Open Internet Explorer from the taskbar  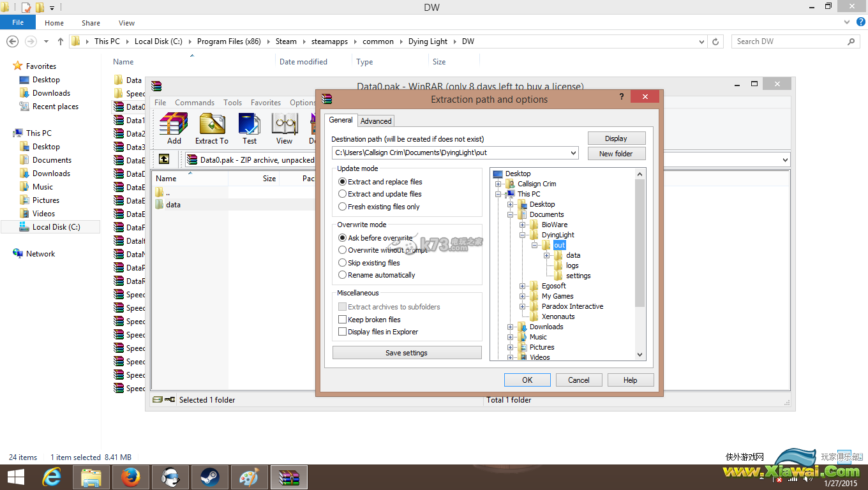51,477
